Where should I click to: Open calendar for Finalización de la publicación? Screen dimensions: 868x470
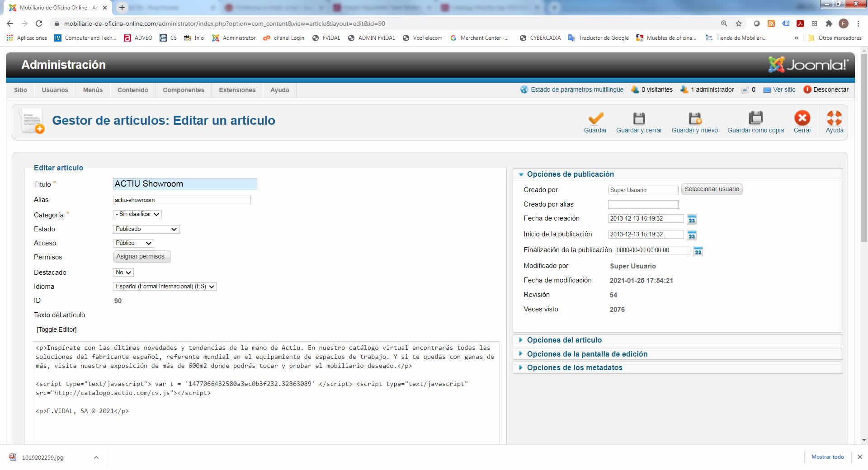tap(698, 251)
